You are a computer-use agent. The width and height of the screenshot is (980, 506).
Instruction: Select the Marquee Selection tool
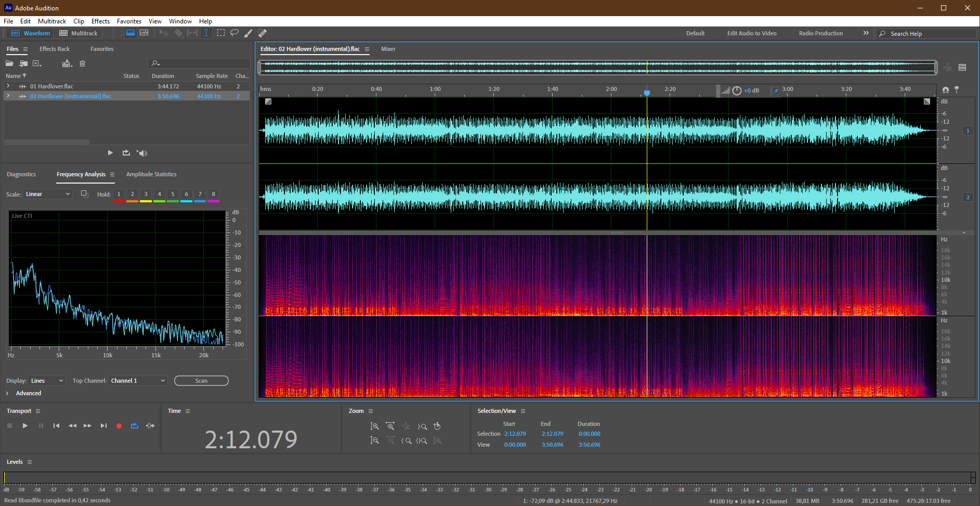(221, 33)
